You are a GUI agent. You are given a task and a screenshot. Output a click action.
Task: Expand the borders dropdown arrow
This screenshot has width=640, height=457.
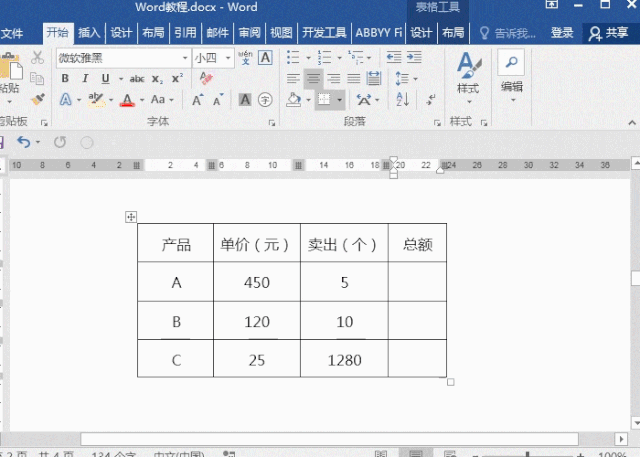[x=340, y=100]
